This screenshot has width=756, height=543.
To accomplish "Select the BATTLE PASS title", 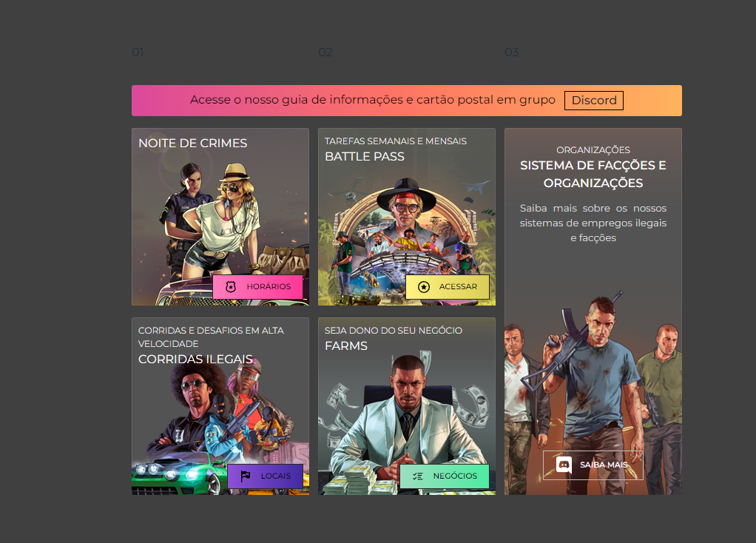I will [x=365, y=156].
